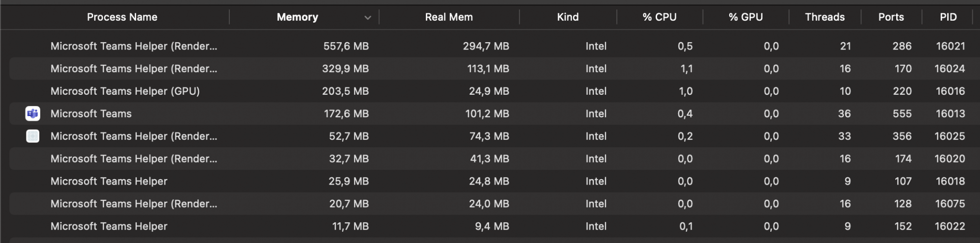Click the white icon beside PID 16025 row
This screenshot has height=243, width=980.
coord(33,136)
